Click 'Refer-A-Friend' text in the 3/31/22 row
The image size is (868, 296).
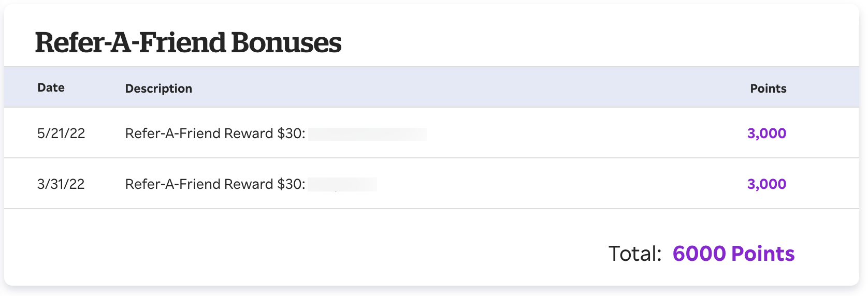[173, 184]
